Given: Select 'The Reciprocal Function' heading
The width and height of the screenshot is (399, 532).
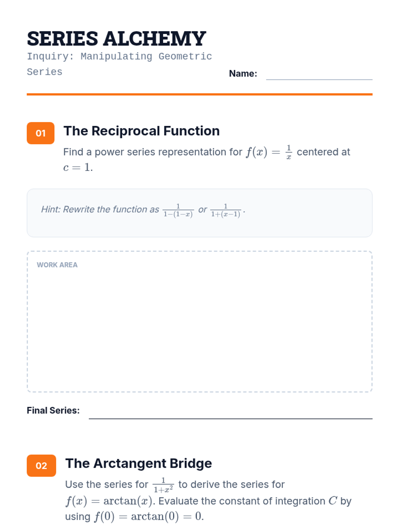Looking at the screenshot, I should tap(141, 131).
